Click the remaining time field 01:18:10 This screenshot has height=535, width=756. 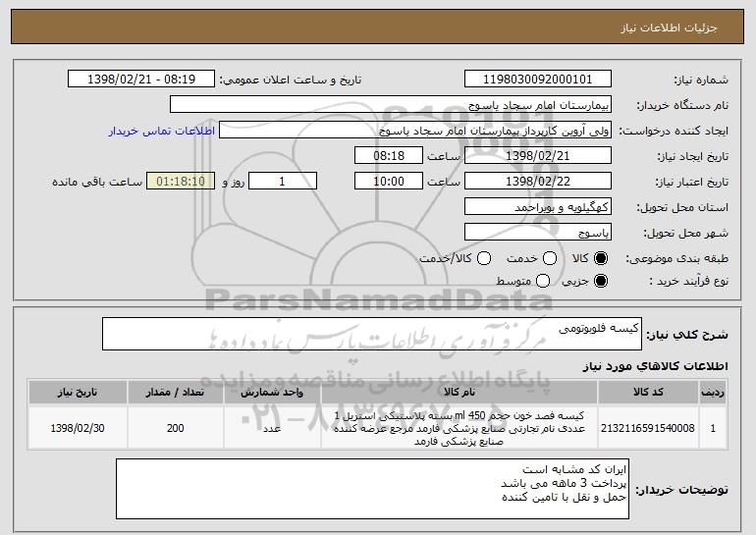[x=181, y=182]
